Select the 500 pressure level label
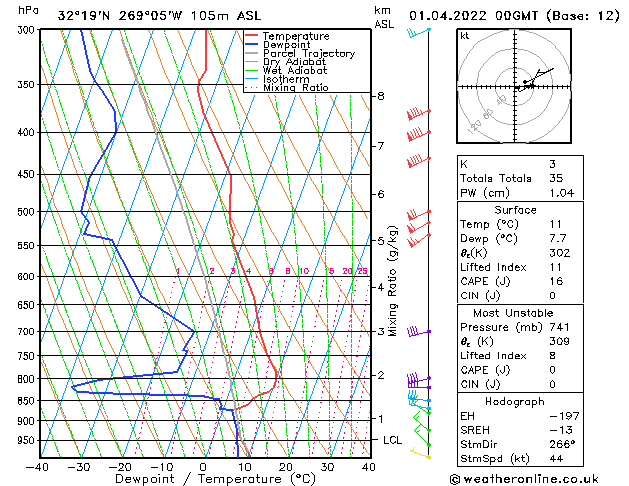 pyautogui.click(x=28, y=212)
